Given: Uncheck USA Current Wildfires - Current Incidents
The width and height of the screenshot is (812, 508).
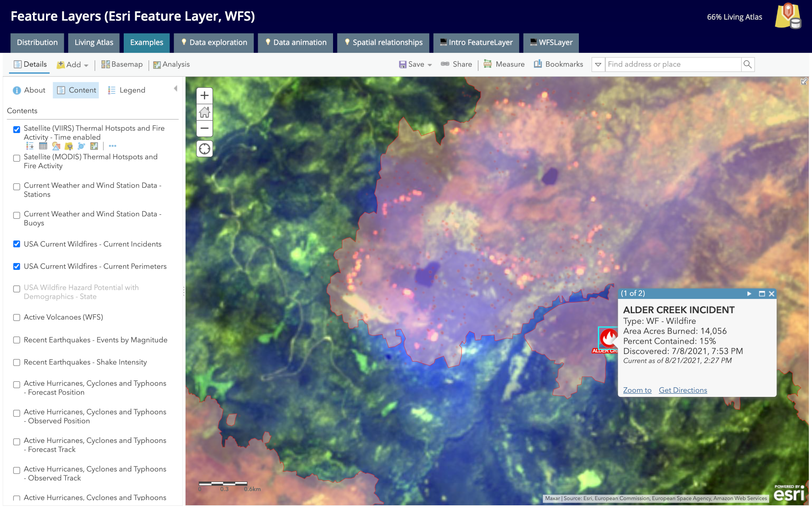Looking at the screenshot, I should coord(17,244).
